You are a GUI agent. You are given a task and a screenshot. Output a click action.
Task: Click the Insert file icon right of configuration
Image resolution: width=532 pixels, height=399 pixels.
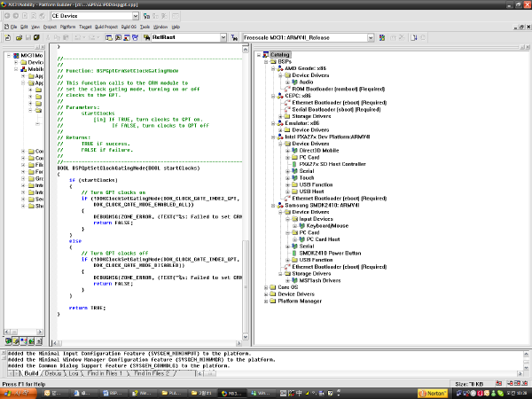tap(414, 37)
